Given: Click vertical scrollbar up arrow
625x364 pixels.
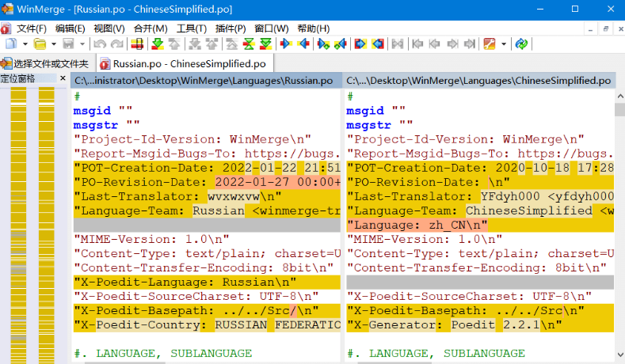Looking at the screenshot, I should click(619, 96).
